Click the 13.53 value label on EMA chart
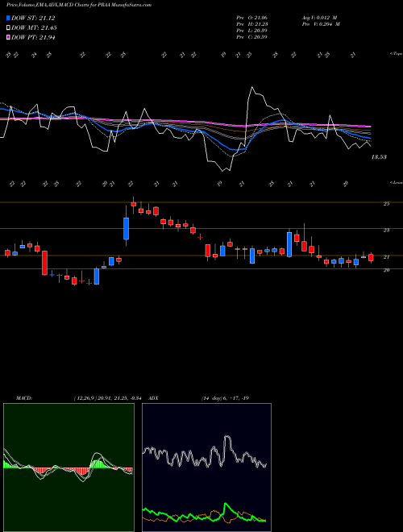403x532 pixels. point(379,157)
